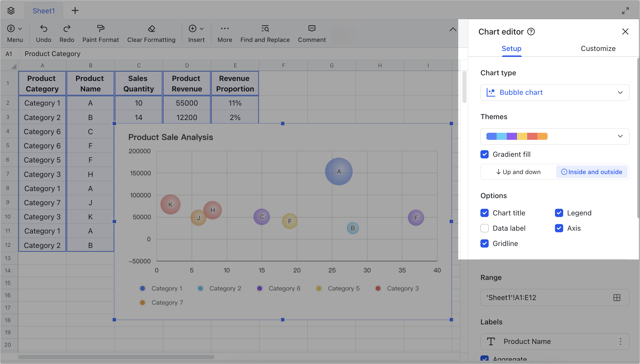
Task: Select the Sheet1 tab
Action: pyautogui.click(x=44, y=10)
